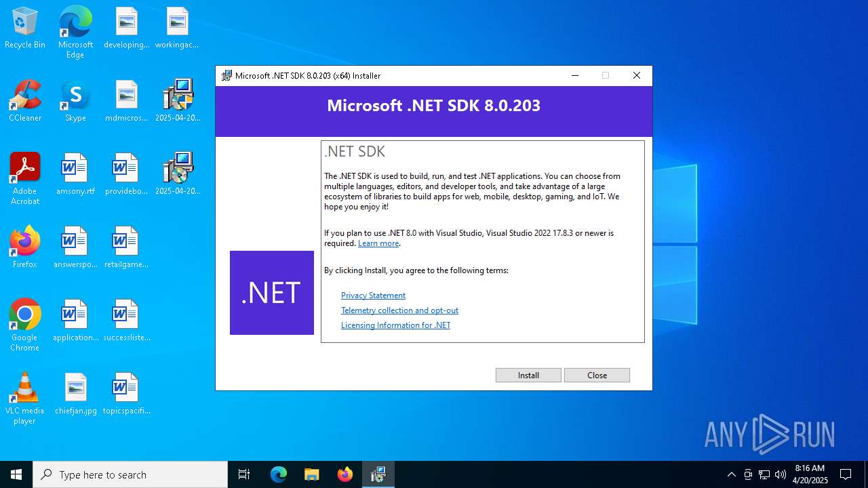Select the topicspacifi... Word document icon
Image resolution: width=868 pixels, height=488 pixels.
click(126, 394)
